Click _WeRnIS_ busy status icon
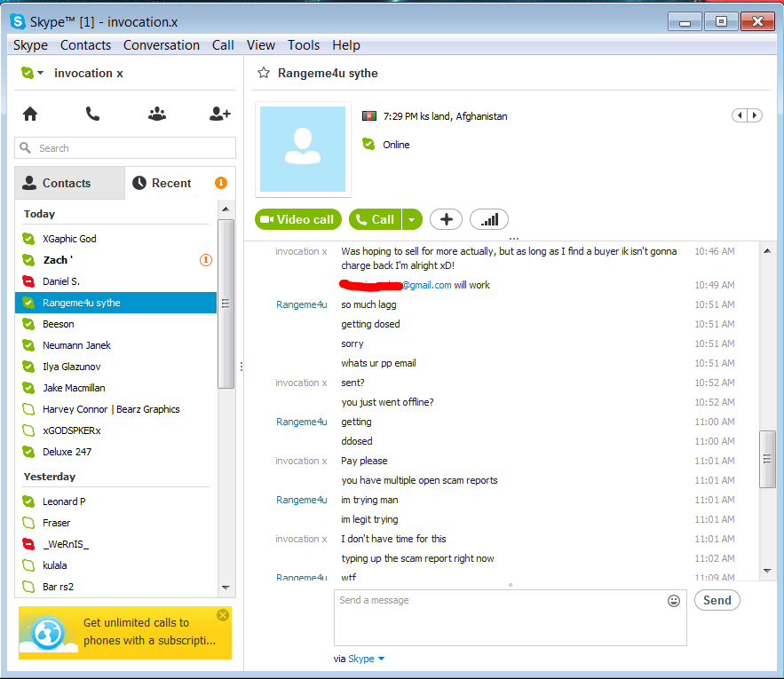784x679 pixels. 28,544
